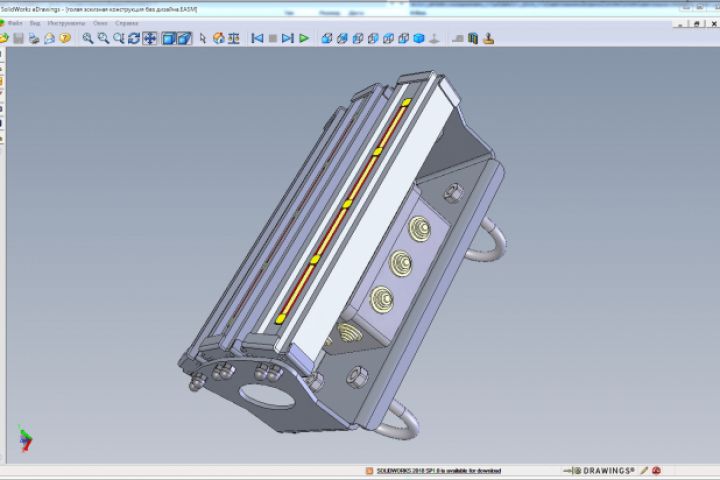Image resolution: width=720 pixels, height=480 pixels.
Task: Switch to the sixth standard view cube
Action: 404,39
